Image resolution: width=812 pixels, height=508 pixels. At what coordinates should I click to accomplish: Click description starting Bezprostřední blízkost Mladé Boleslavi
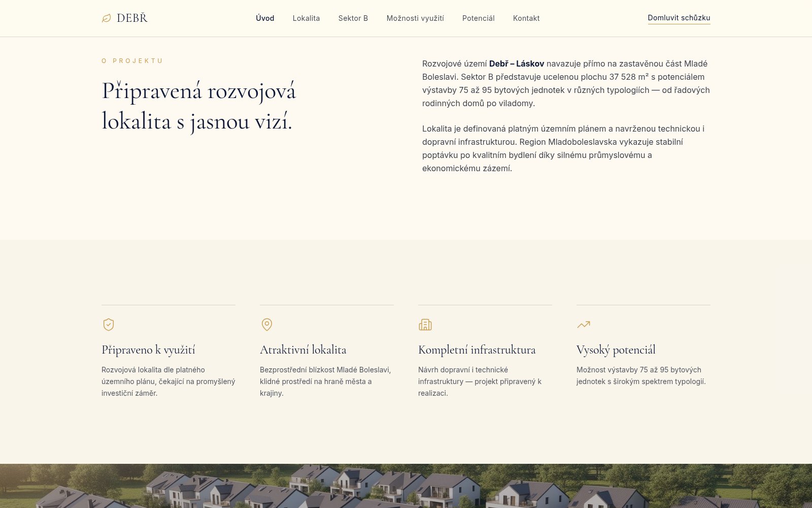tap(325, 382)
